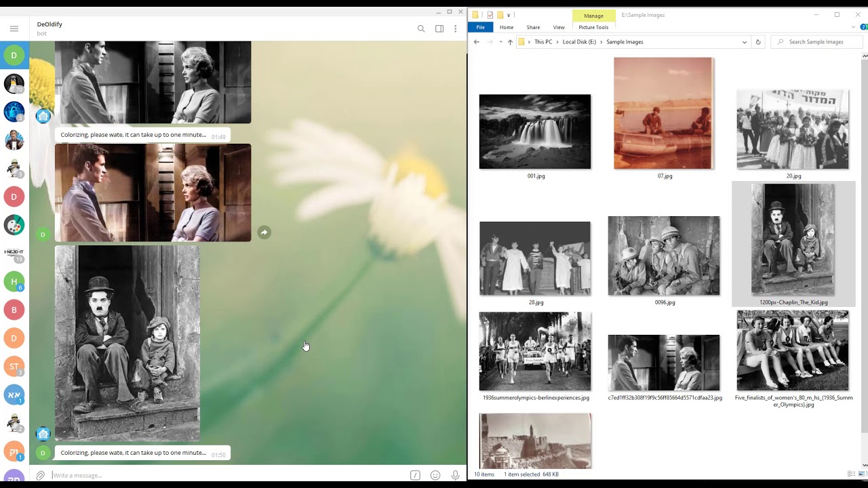Open the Picture Tools tab
Viewport: 868px width, 488px height.
tap(593, 27)
